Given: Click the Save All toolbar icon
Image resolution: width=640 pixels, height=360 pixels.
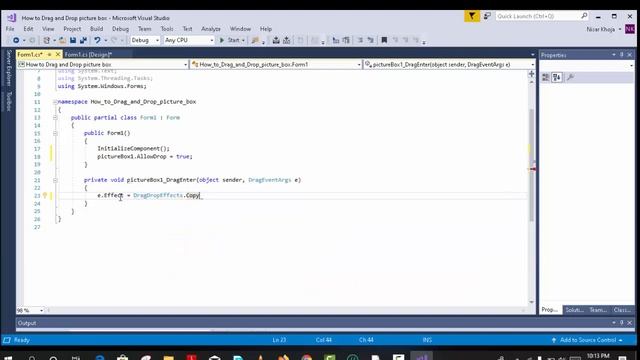Looking at the screenshot, I should 83,40.
